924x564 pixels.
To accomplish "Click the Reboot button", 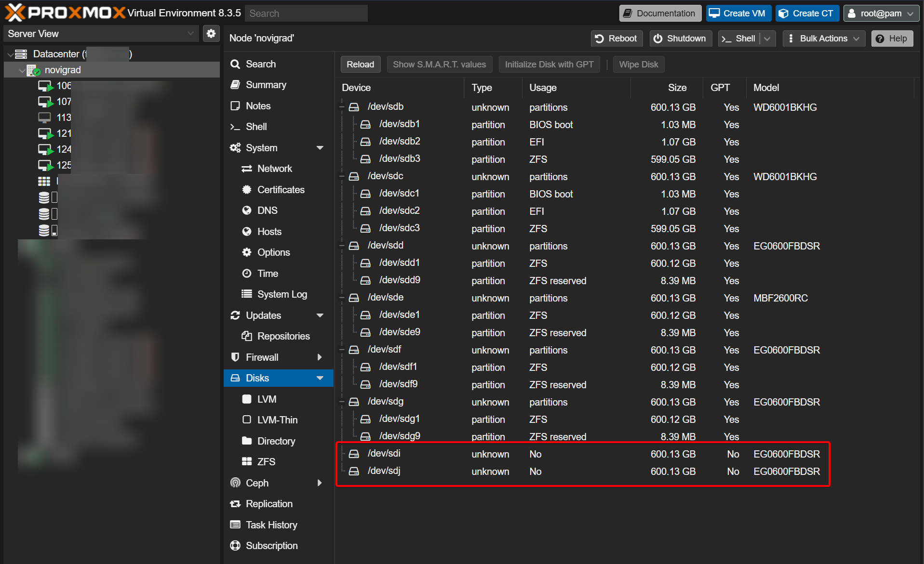I will pyautogui.click(x=616, y=39).
